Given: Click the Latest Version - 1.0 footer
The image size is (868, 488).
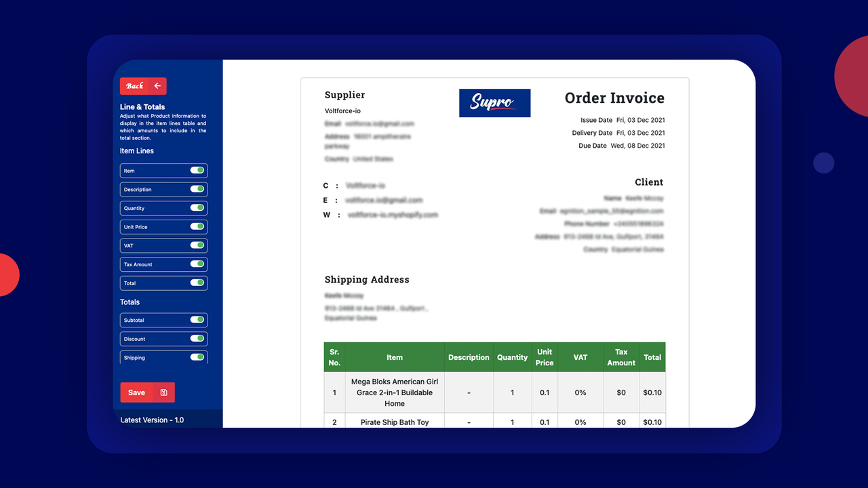Looking at the screenshot, I should tap(154, 420).
